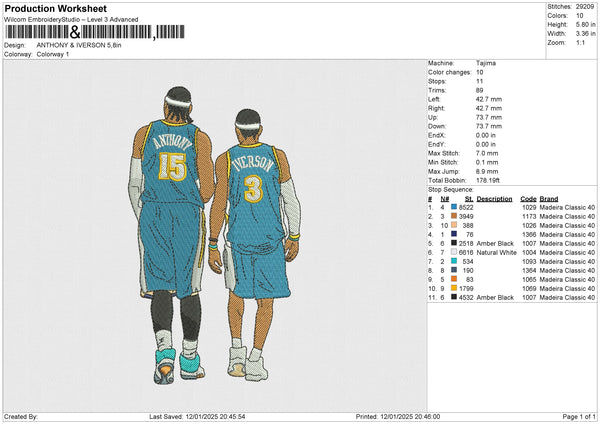This screenshot has height=424, width=600.
Task: Click the Stops label in machine info
Action: (437, 81)
